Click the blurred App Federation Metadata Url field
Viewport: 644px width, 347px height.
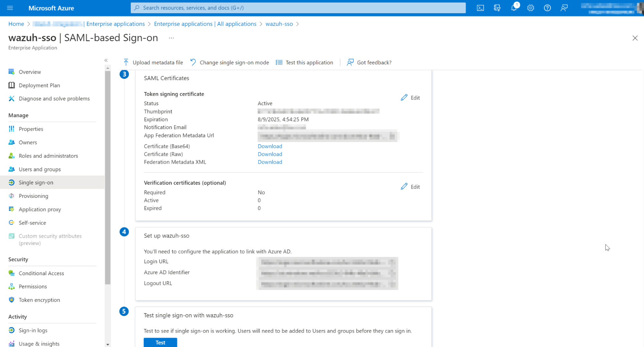pos(328,136)
